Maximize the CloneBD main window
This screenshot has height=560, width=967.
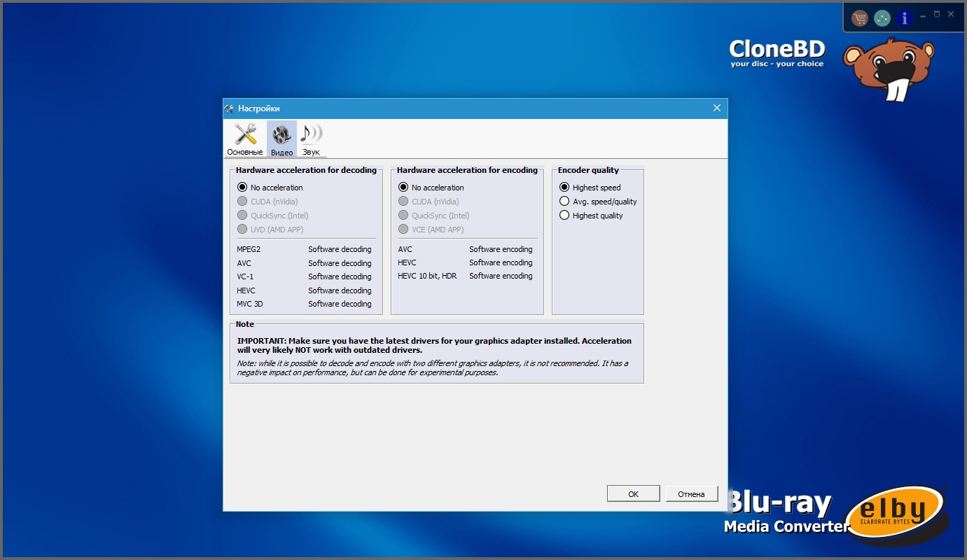937,15
